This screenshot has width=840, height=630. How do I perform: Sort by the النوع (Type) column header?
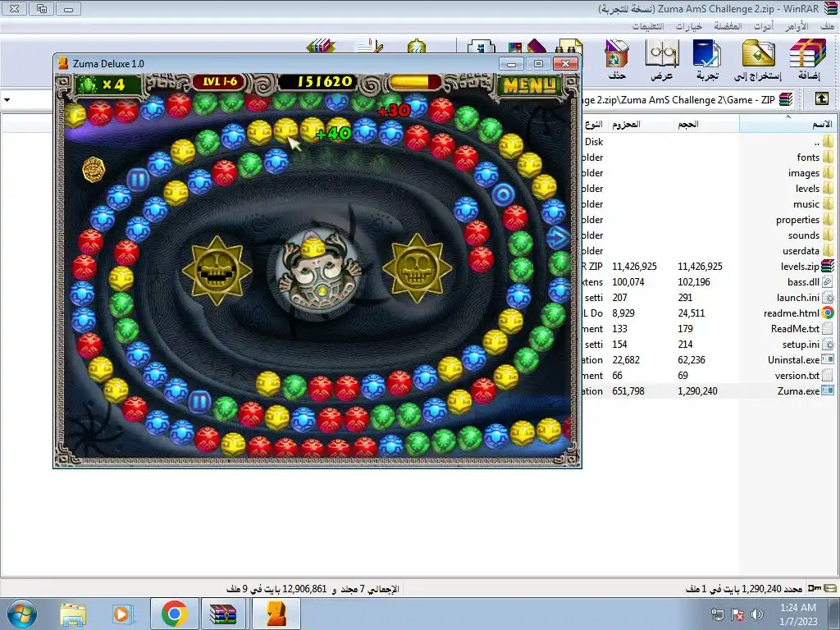pyautogui.click(x=594, y=124)
